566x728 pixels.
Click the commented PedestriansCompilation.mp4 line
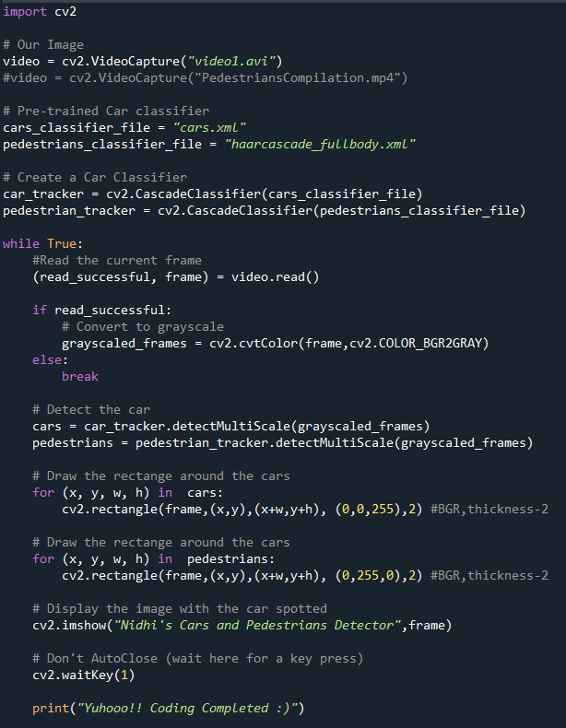[206, 77]
